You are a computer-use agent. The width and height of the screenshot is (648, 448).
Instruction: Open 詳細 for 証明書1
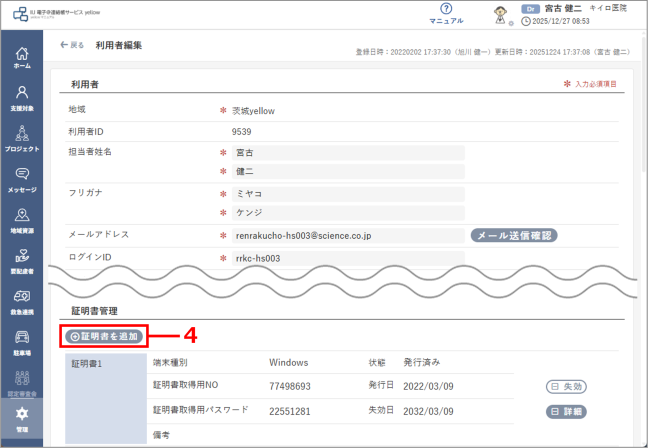(x=565, y=411)
